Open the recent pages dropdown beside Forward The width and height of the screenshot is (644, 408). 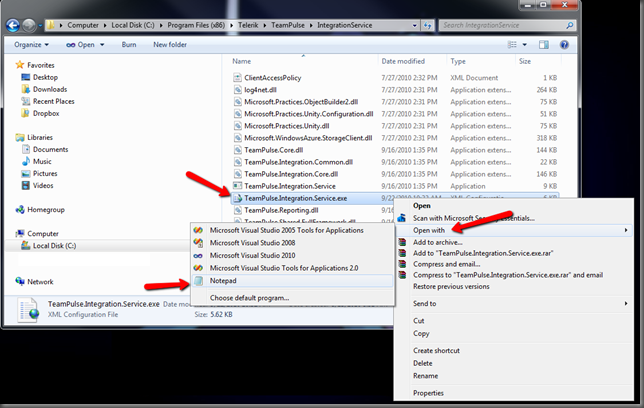(x=40, y=25)
